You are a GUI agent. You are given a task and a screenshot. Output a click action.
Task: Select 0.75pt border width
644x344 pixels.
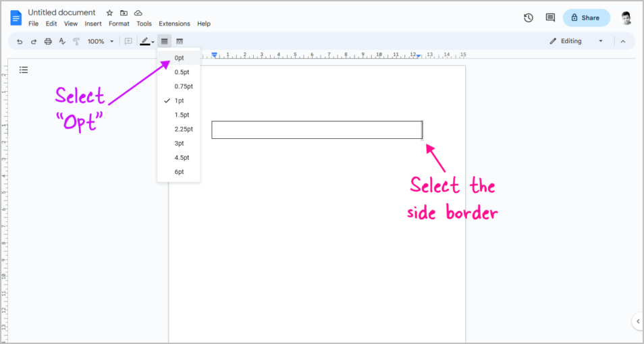179,86
